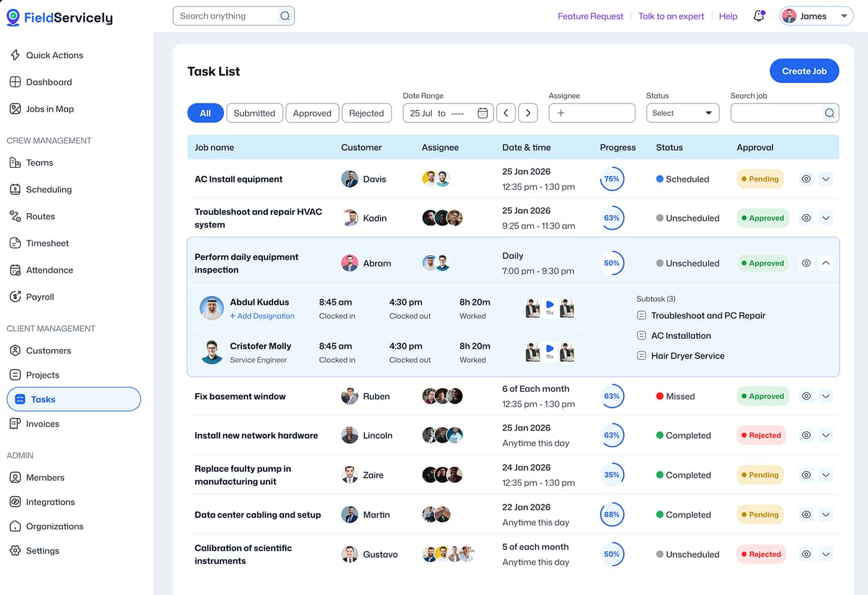Open Jobs in Map view
This screenshot has height=595, width=868.
[48, 108]
